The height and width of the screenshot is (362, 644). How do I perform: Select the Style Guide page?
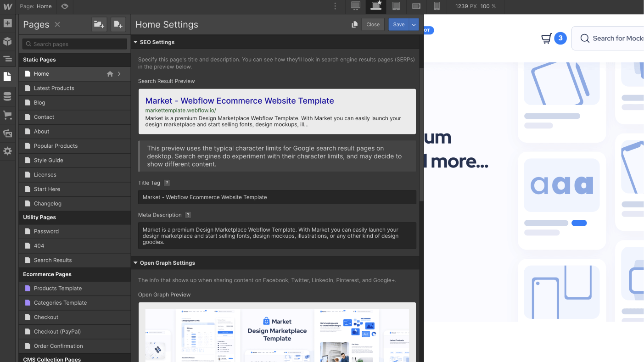tap(75, 161)
